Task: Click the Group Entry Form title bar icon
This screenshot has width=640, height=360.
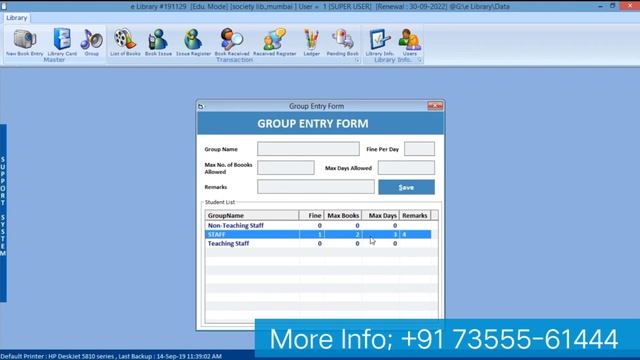Action: tap(201, 107)
